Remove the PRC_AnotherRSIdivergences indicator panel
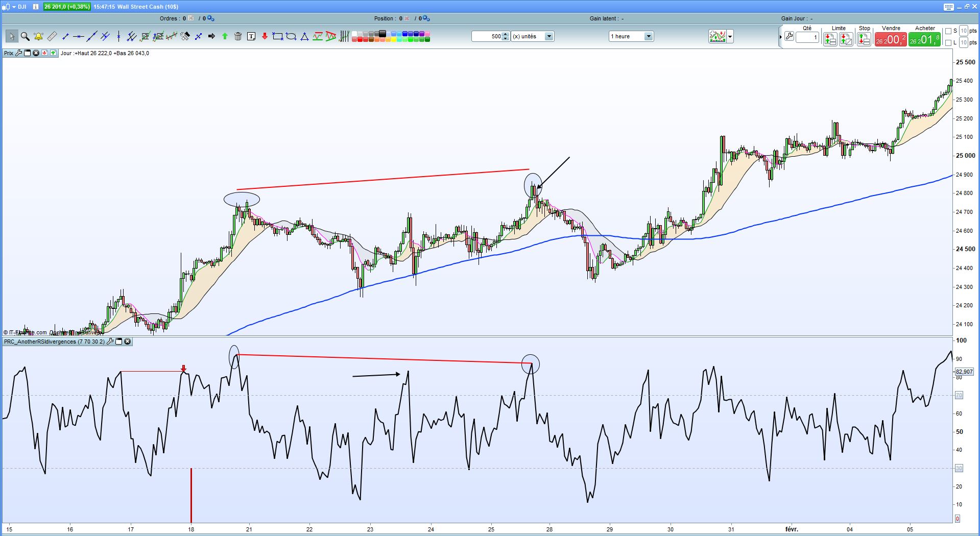Viewport: 980px width, 536px height. click(128, 342)
